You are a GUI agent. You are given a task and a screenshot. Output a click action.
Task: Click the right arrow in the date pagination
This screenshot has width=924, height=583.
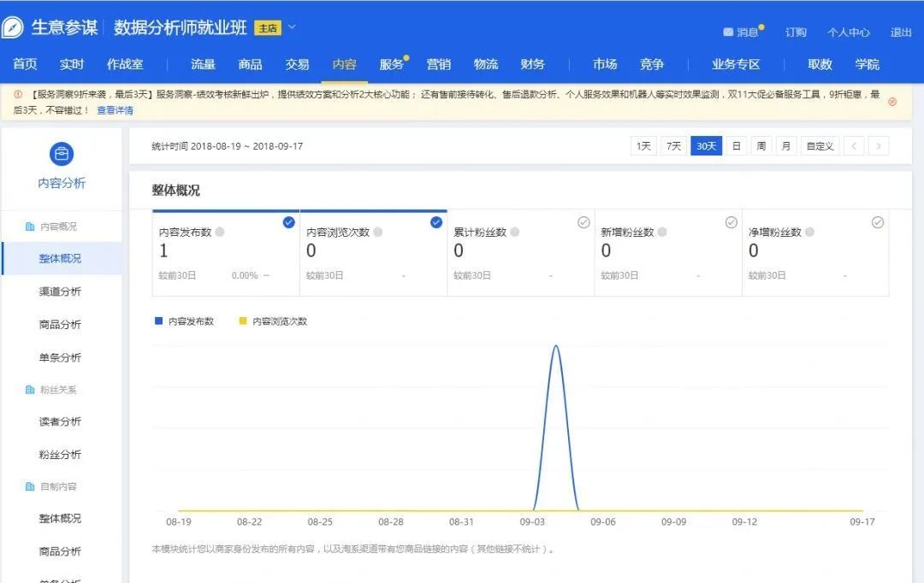(x=878, y=145)
